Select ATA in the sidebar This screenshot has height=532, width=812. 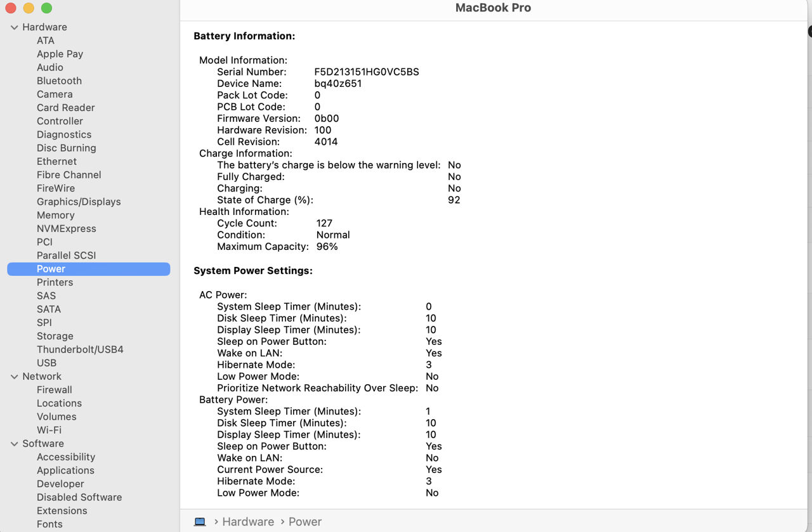coord(46,41)
